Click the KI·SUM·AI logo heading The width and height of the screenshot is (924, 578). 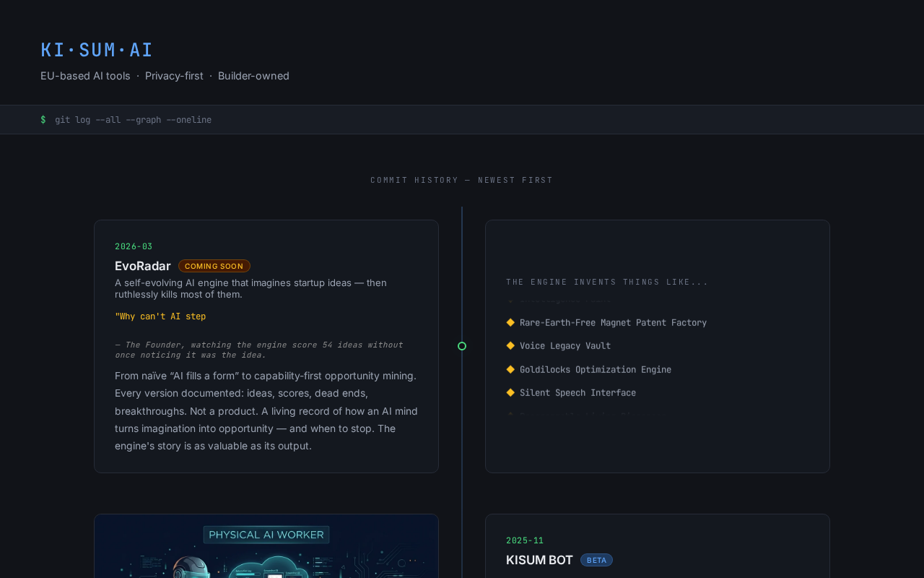[x=97, y=50]
